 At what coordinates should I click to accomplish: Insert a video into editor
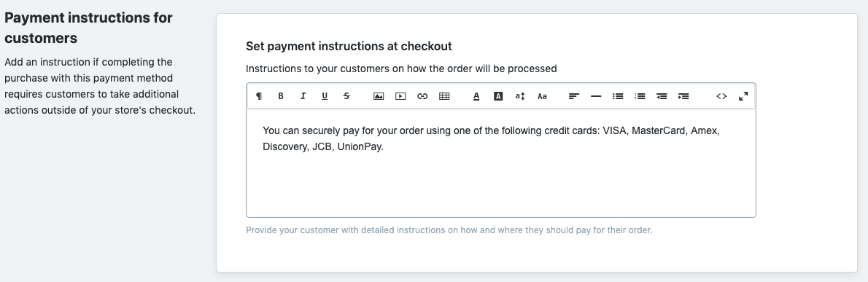click(400, 96)
